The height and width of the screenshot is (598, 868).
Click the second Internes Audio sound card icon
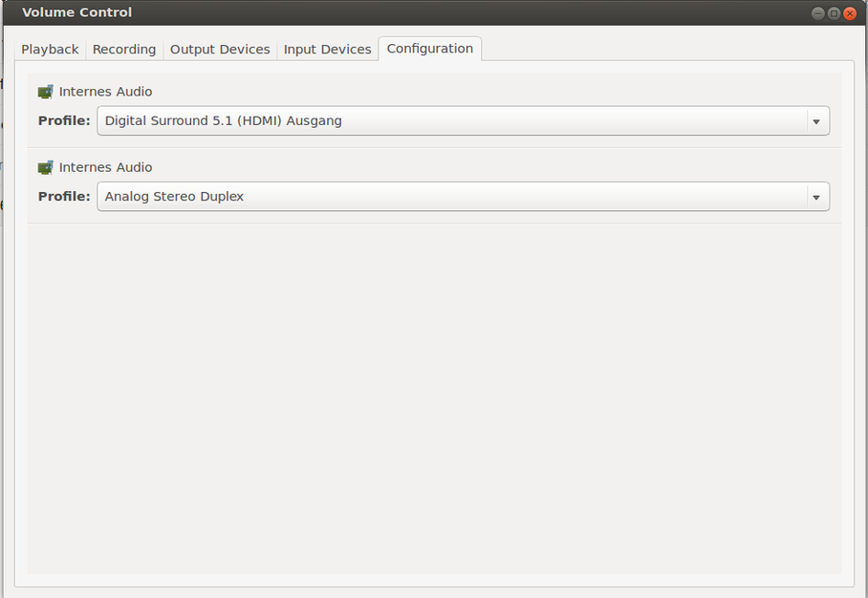[x=45, y=167]
